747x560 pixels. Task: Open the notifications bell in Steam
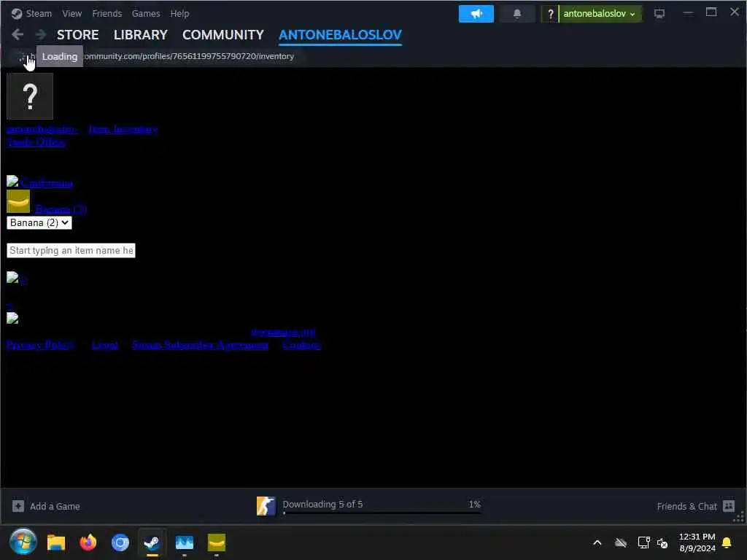coord(517,14)
